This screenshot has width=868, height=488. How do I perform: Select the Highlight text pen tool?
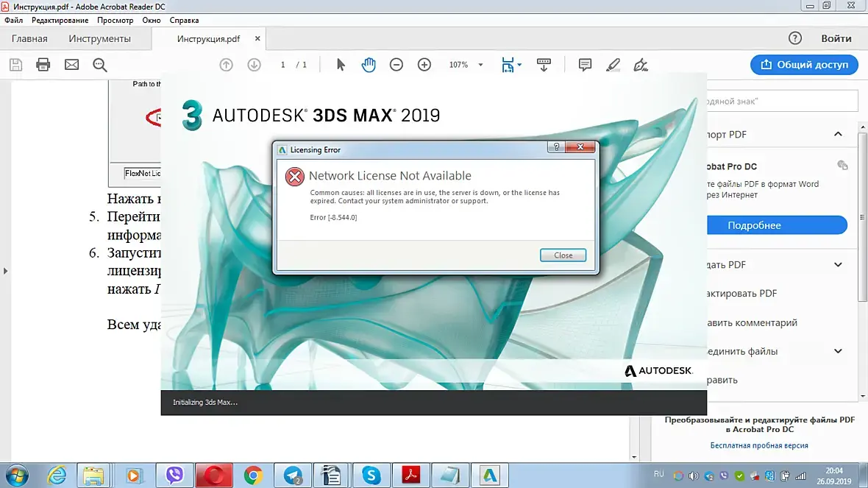[613, 65]
